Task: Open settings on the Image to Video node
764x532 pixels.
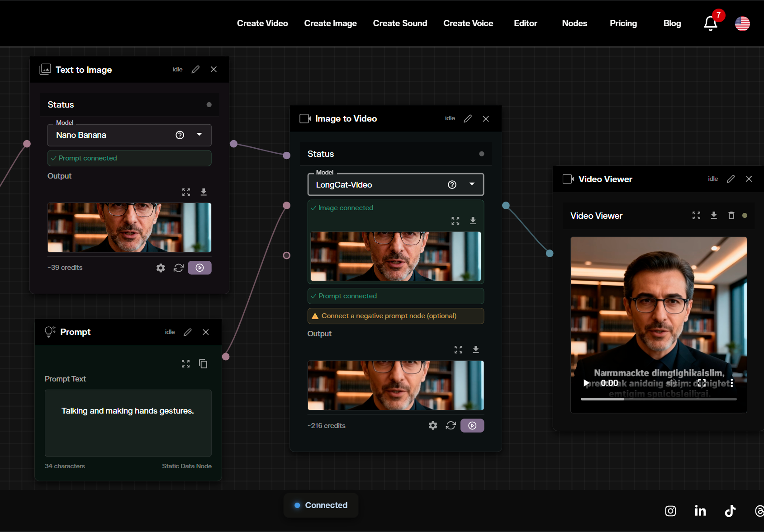Action: [432, 425]
